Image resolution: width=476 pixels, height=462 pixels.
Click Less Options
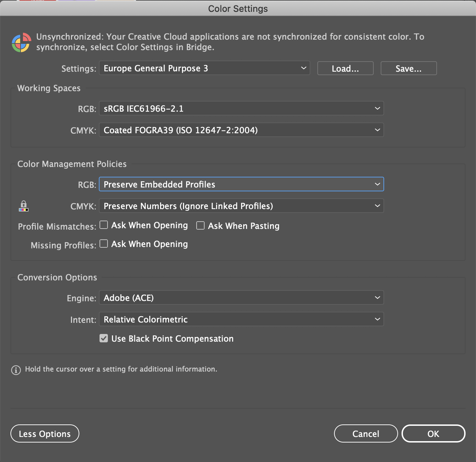(x=45, y=433)
